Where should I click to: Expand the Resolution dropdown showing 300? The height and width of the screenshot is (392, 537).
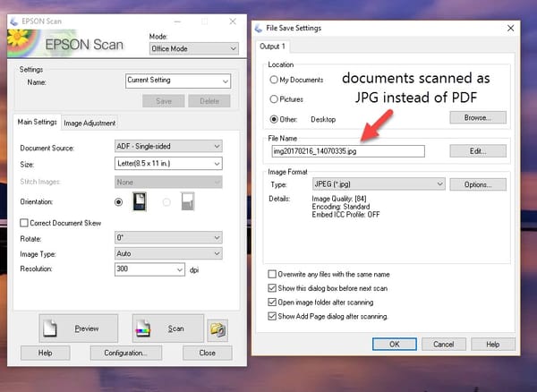tap(149, 269)
